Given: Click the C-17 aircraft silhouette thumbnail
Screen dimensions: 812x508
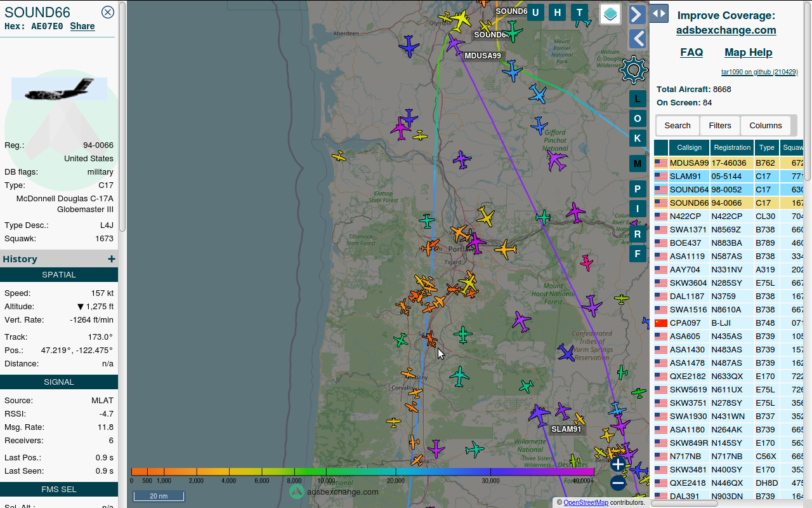Looking at the screenshot, I should (59, 89).
